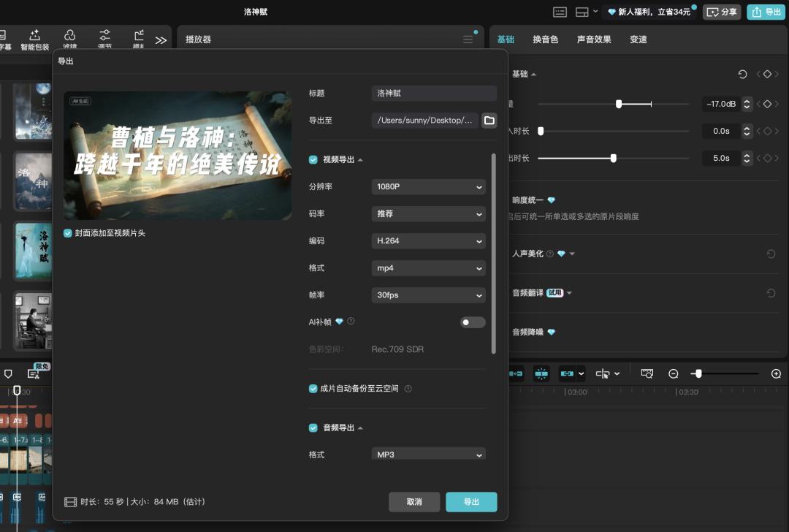Select the 声音效果 tab
789x532 pixels.
(x=594, y=39)
